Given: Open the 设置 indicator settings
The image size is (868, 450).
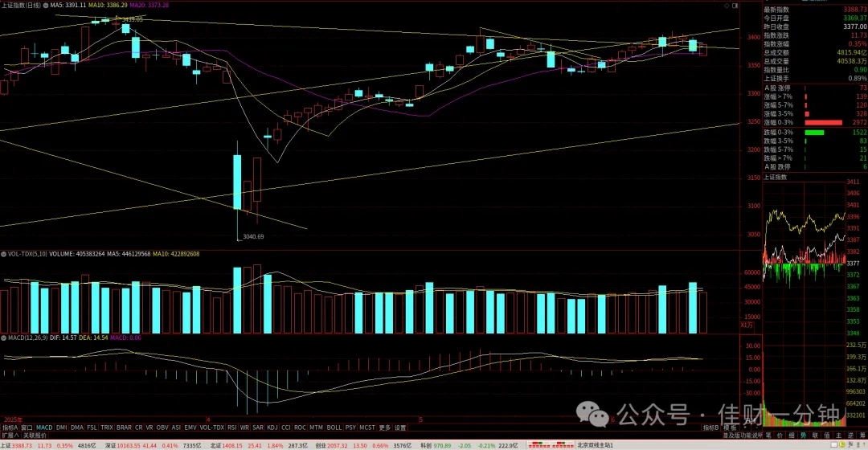Looking at the screenshot, I should (x=400, y=427).
